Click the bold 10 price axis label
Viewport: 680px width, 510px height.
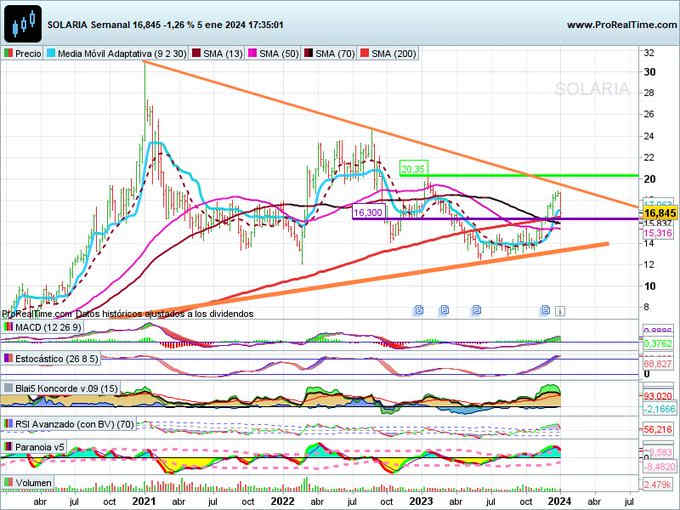649,286
